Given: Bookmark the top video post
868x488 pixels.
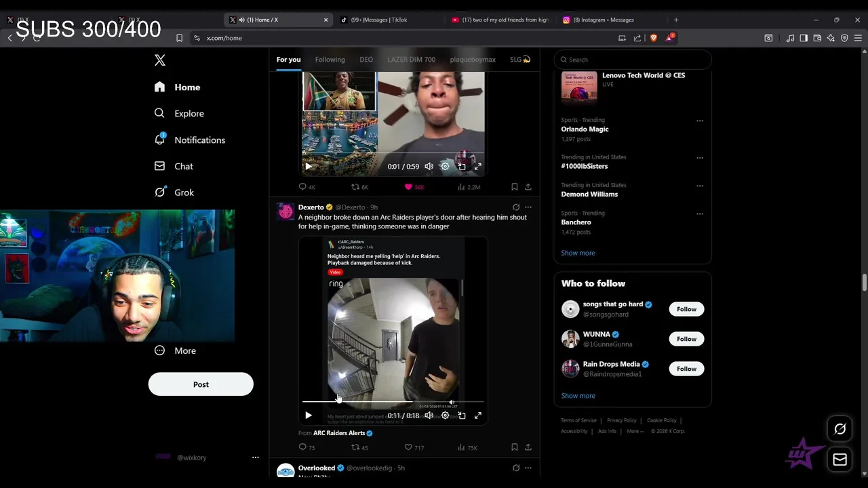Looking at the screenshot, I should point(514,187).
